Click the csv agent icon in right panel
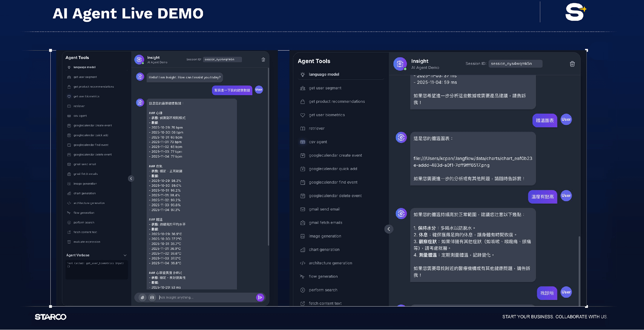Image resolution: width=644 pixels, height=330 pixels. click(x=303, y=142)
